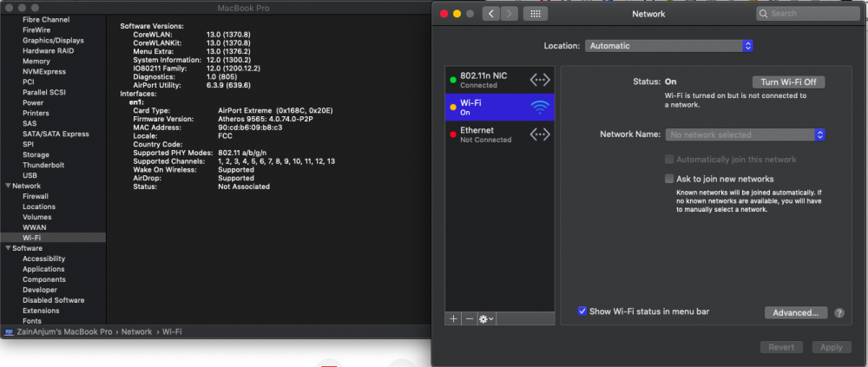Select Parallel SCSI in sidebar
Viewport: 868px width, 367px height.
[x=45, y=93]
